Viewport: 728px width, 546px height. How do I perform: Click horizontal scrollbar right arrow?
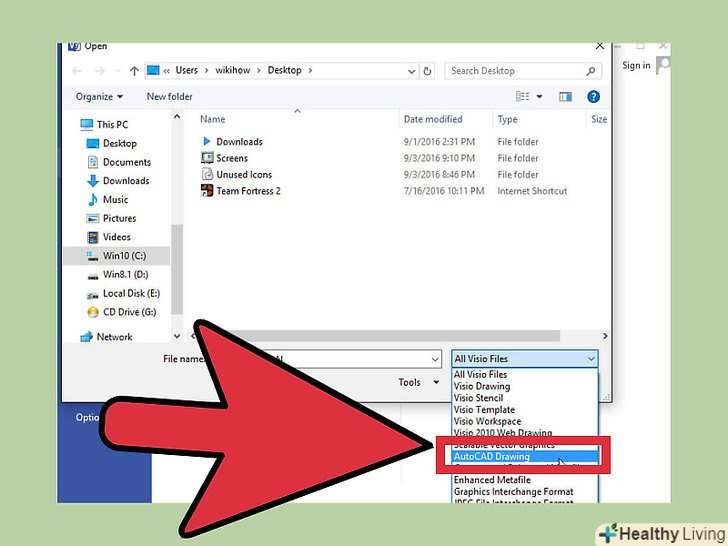click(604, 336)
